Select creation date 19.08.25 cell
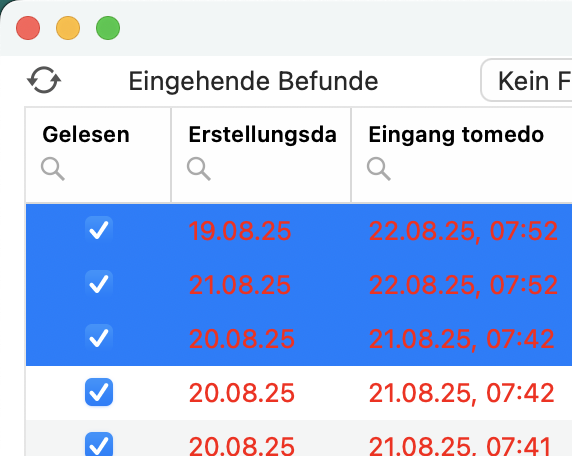572x456 pixels. tap(240, 231)
